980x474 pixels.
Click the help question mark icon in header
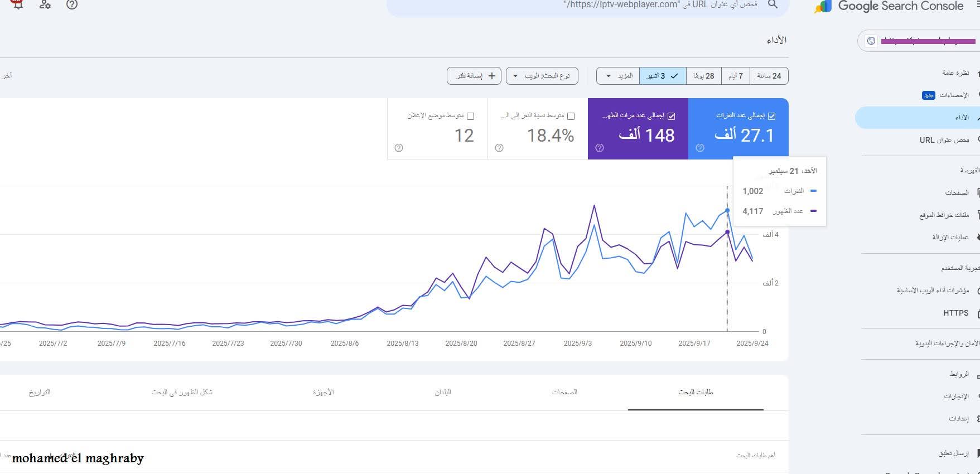point(72,5)
